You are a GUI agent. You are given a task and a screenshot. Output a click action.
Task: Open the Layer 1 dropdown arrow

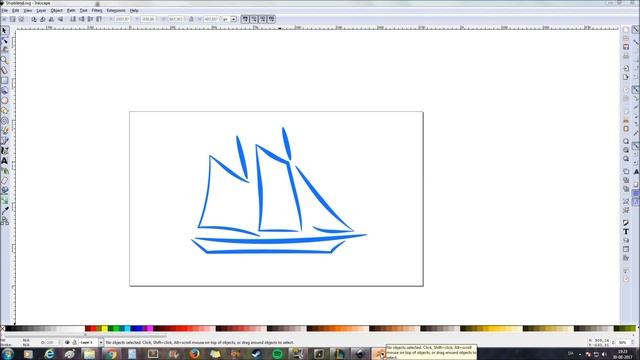(101, 342)
